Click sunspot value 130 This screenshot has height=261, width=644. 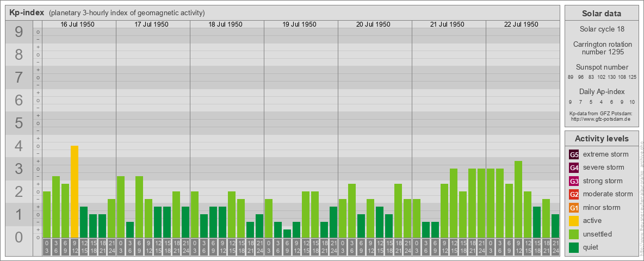(612, 77)
